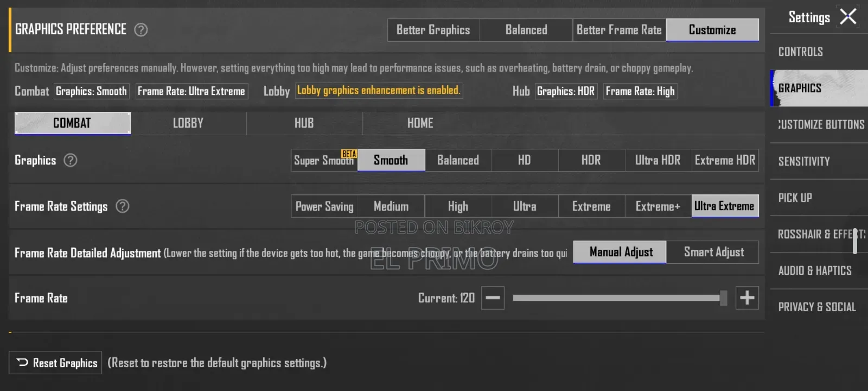The image size is (868, 391).
Task: Click the Reset Graphics button
Action: pyautogui.click(x=55, y=363)
